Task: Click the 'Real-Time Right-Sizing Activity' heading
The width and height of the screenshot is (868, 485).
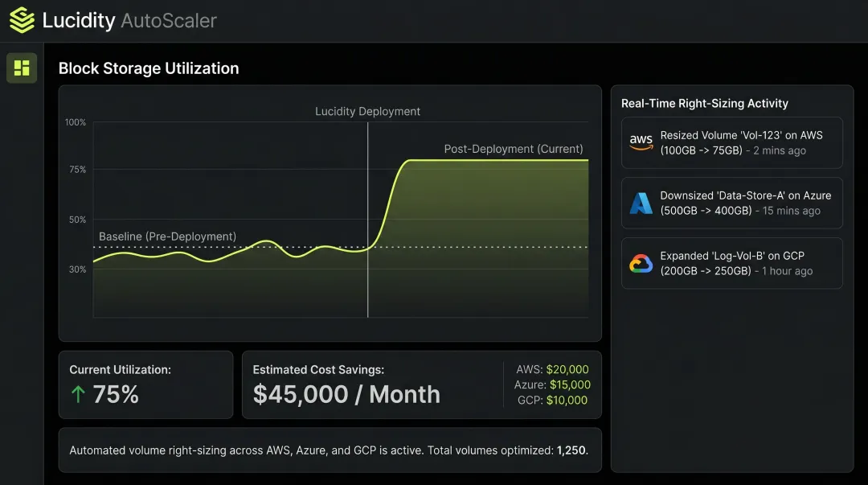Action: [705, 104]
